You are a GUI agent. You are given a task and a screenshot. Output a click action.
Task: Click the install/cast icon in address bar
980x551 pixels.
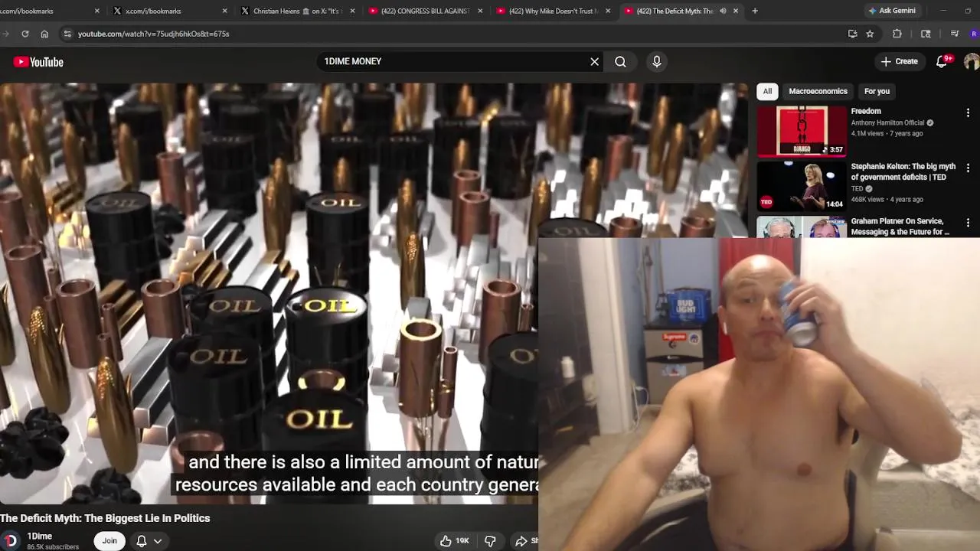point(852,34)
